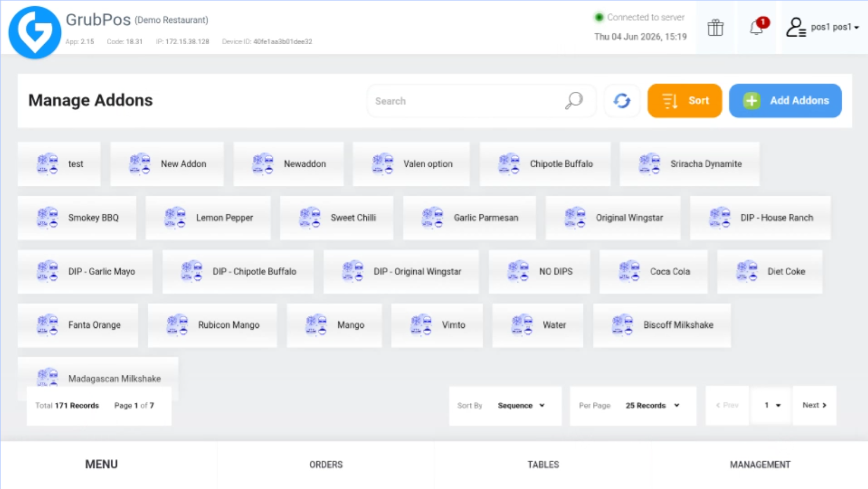Open the DIP - Garlic Mayo addon
This screenshot has height=489, width=868.
[85, 271]
